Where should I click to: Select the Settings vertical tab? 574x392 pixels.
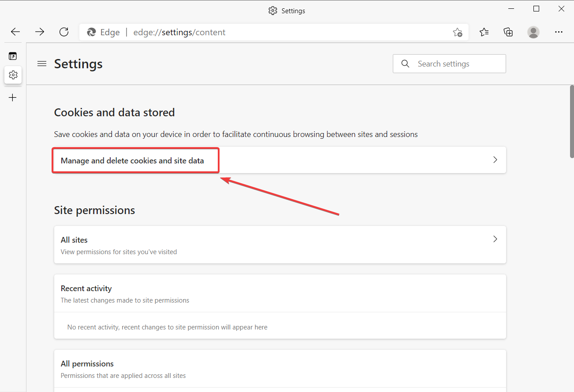pos(13,75)
